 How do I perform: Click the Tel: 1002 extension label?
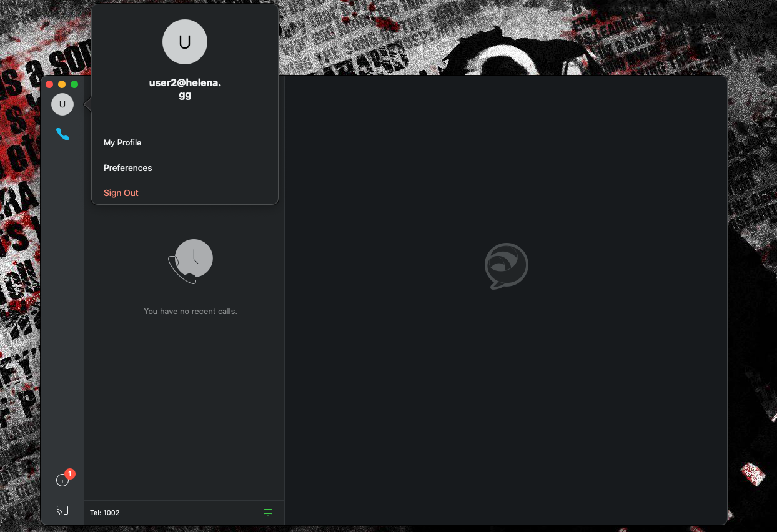click(x=105, y=513)
